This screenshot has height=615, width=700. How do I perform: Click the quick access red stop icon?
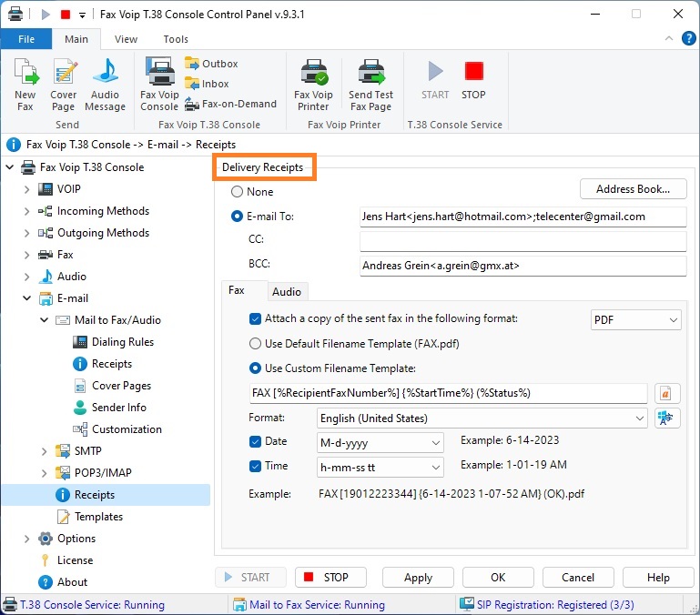66,15
